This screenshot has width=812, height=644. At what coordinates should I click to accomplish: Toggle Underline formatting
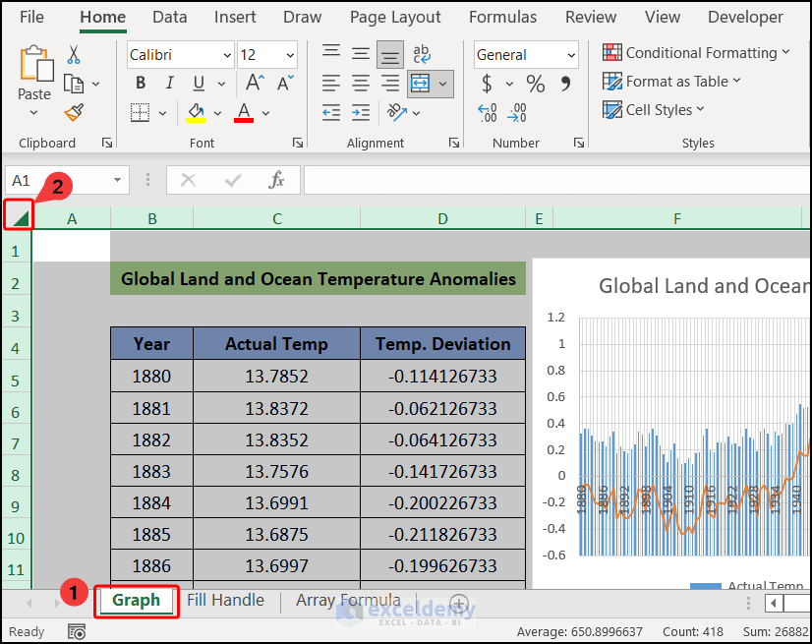[x=198, y=84]
